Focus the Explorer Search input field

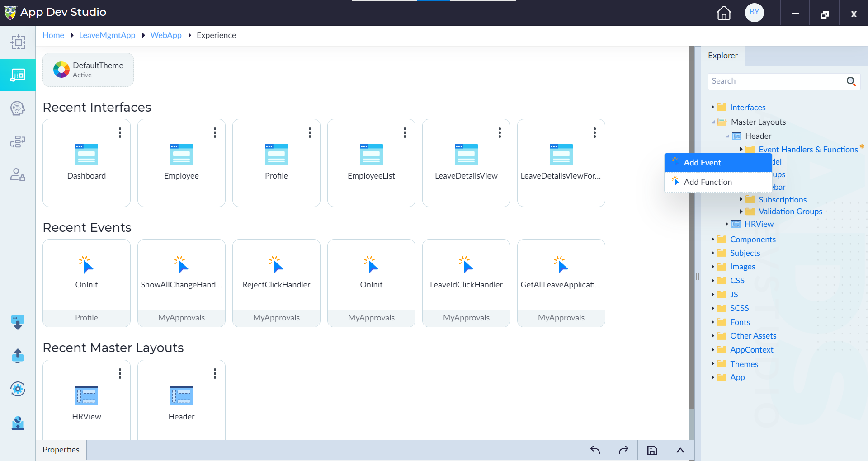coord(775,81)
